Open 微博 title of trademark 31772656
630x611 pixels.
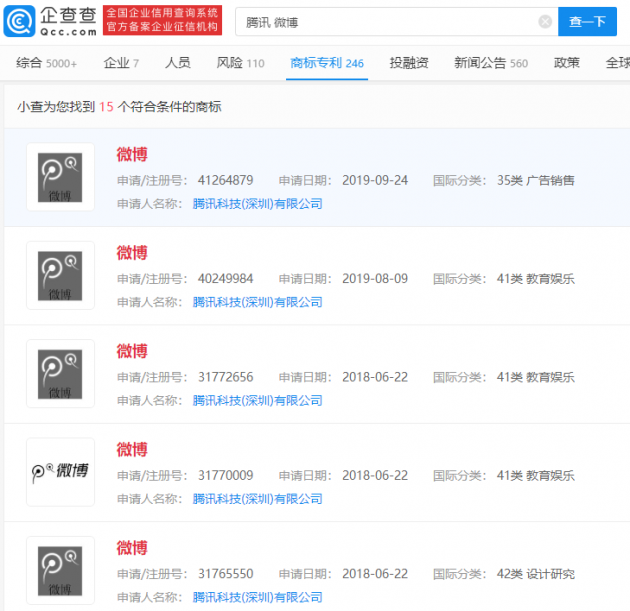point(132,351)
